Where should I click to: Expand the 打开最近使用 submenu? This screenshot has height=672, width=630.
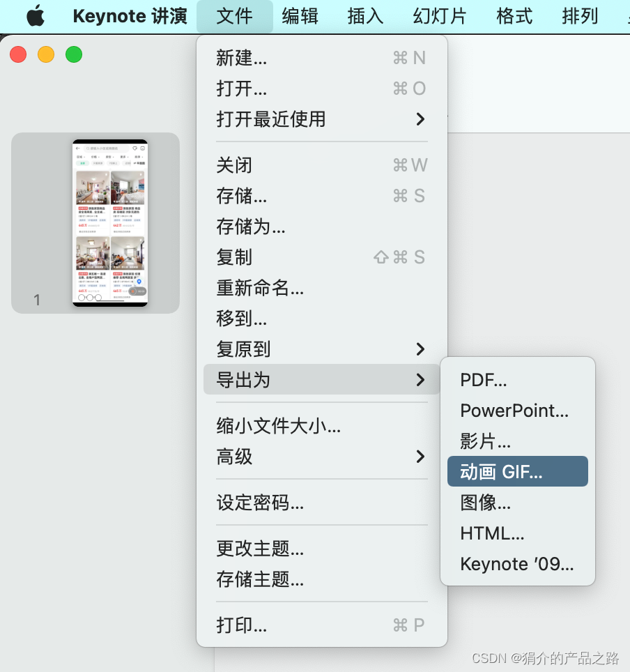(x=322, y=119)
